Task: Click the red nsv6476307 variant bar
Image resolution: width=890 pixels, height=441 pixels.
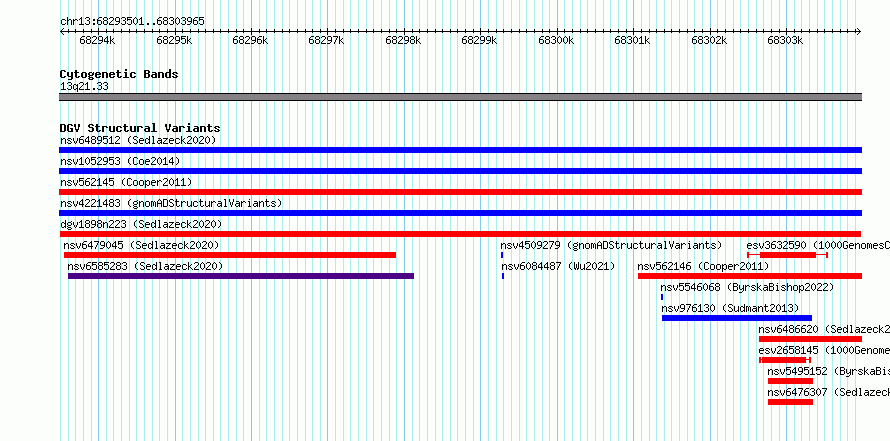Action: (x=790, y=402)
